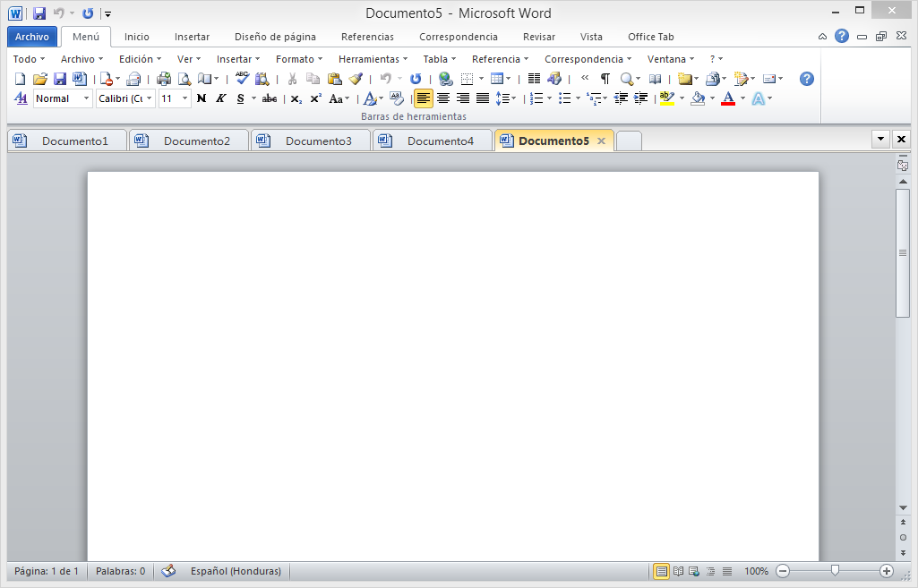Click the Columns icon
Image resolution: width=918 pixels, height=588 pixels.
(534, 79)
